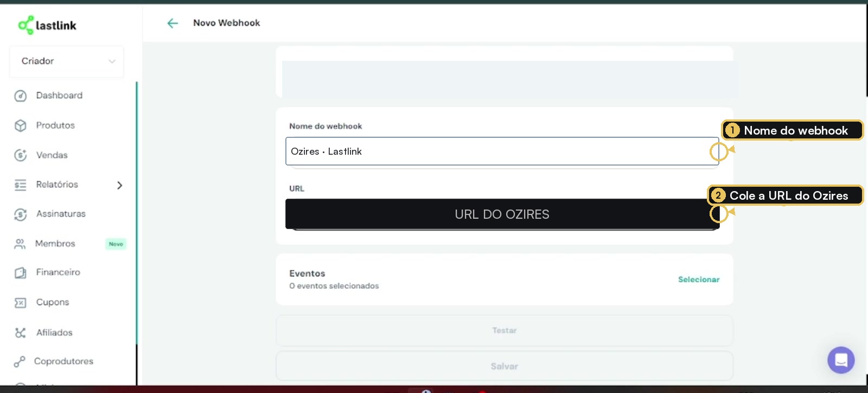Click the Assinaturas recurring icon
Viewport: 868px width, 393px height.
21,214
